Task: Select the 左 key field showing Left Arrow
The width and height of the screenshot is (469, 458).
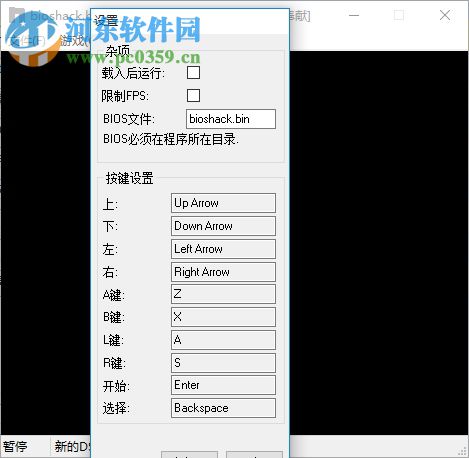Action: (x=223, y=249)
